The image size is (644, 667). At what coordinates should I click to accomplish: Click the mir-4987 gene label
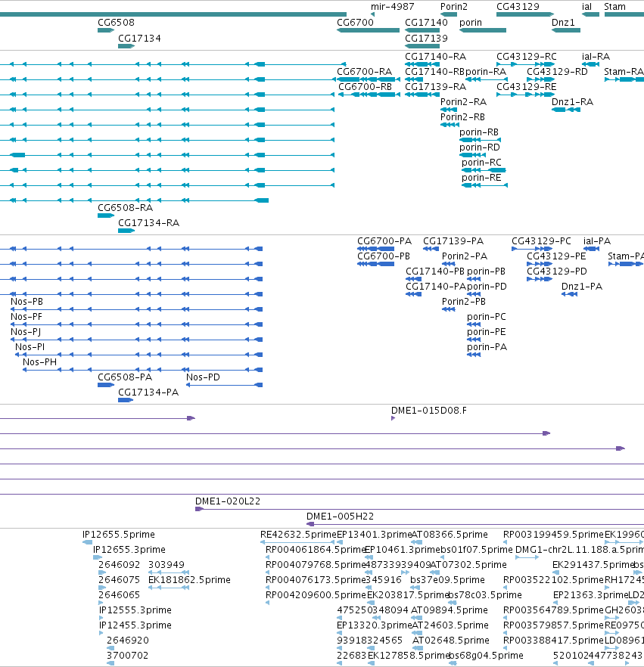click(392, 7)
